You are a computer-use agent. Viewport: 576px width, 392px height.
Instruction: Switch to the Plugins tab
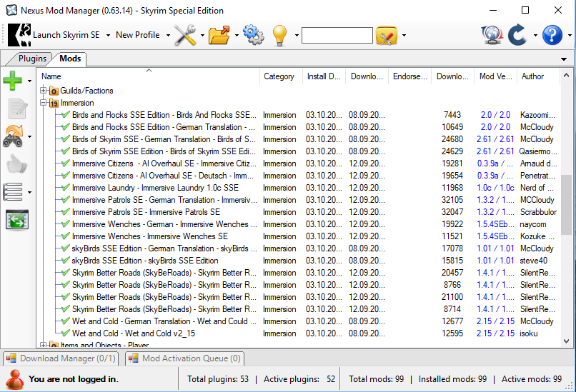tap(32, 59)
